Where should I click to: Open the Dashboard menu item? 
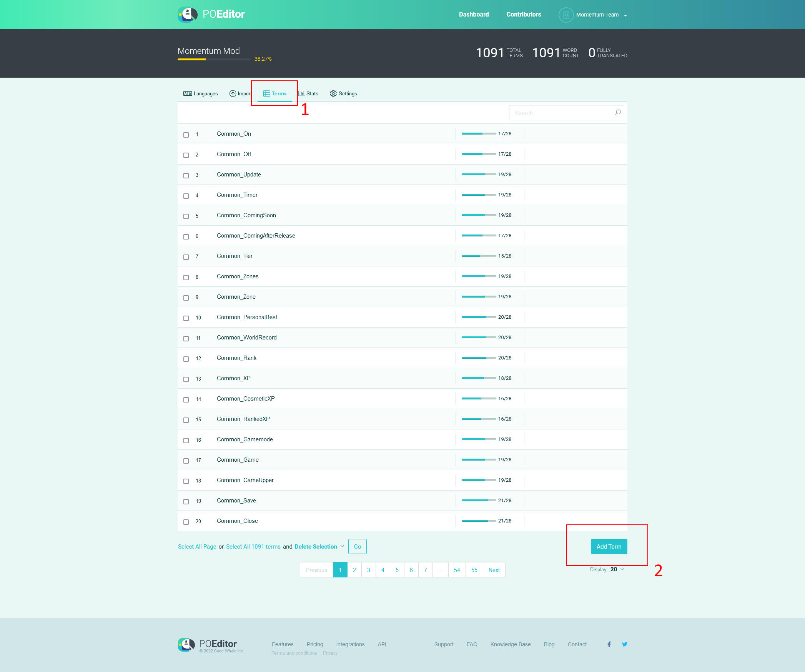474,15
